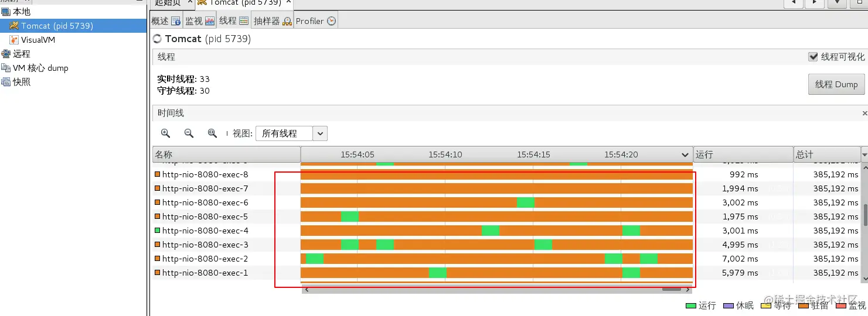Click the 15:54:05 time label
The image size is (868, 316).
pyautogui.click(x=358, y=154)
